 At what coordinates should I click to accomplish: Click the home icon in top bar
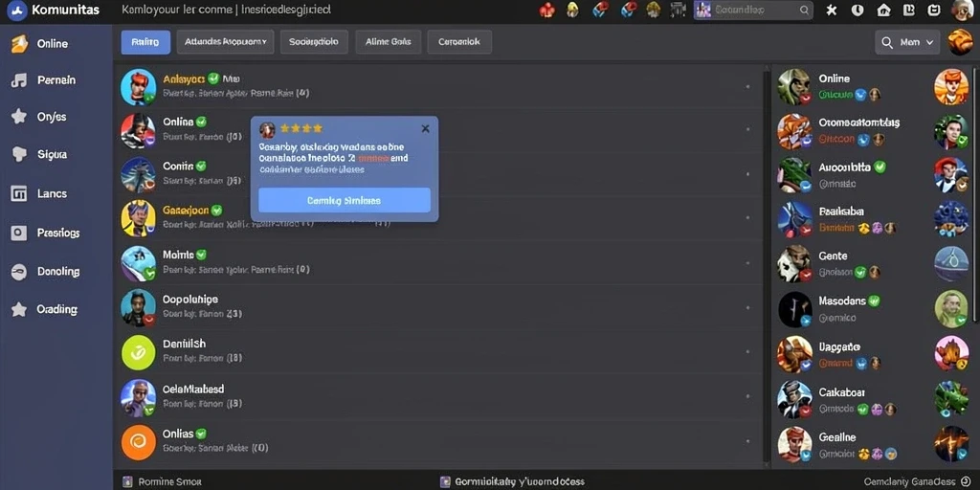[883, 10]
